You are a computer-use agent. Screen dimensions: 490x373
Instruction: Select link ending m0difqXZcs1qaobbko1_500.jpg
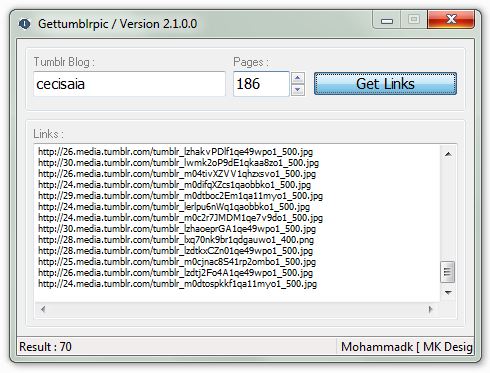(x=174, y=185)
